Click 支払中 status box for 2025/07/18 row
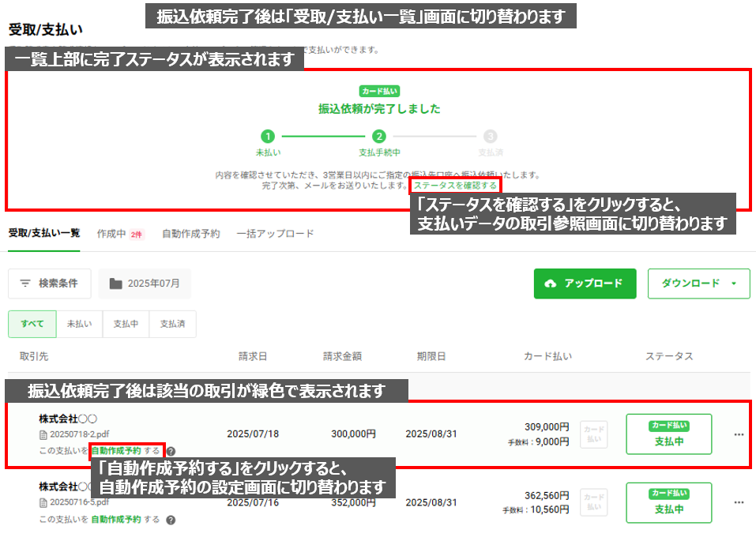 (669, 434)
